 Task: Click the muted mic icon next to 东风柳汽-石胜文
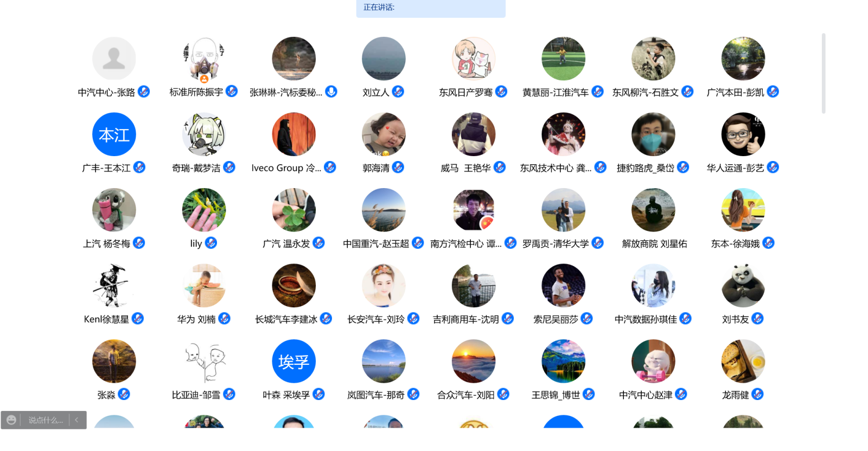tap(687, 92)
